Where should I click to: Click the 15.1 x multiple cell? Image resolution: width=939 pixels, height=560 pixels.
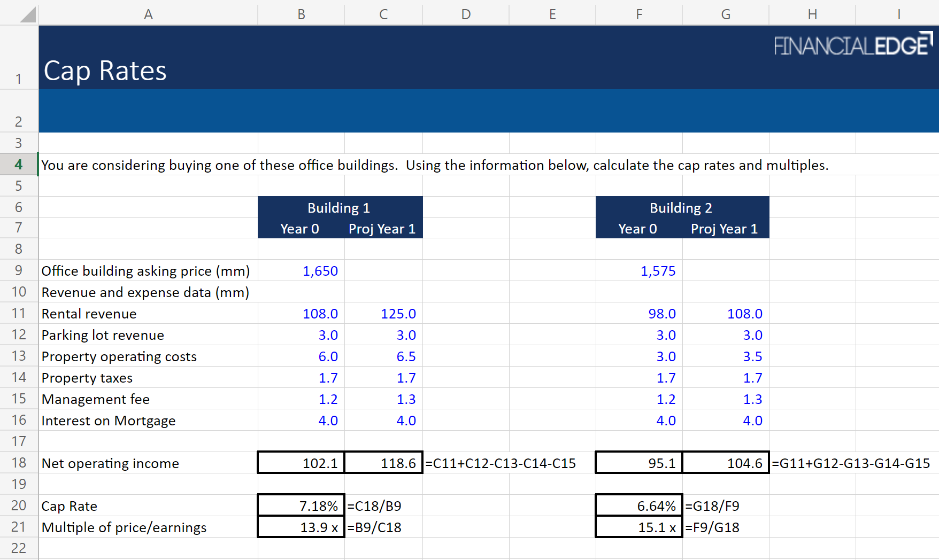click(638, 527)
